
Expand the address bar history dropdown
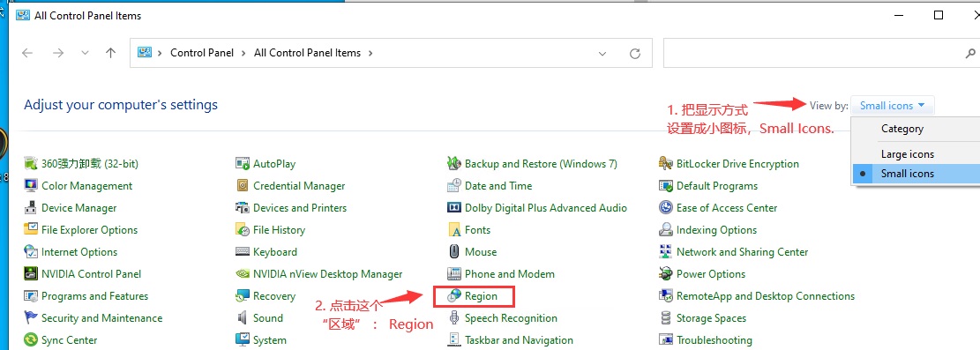tap(602, 53)
